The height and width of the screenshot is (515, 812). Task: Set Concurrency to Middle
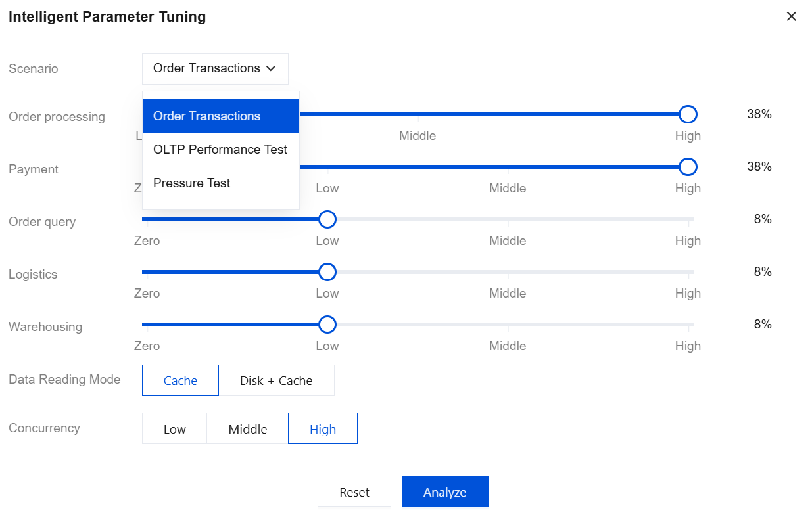(x=247, y=429)
